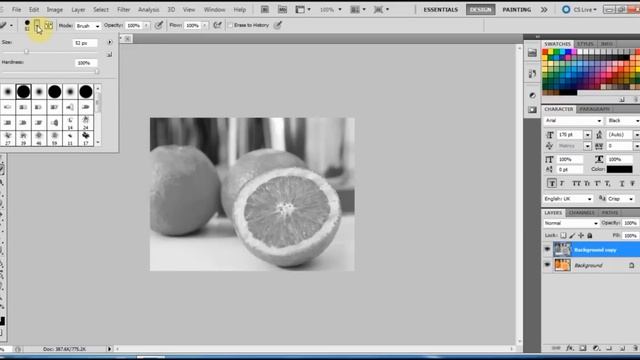The image size is (640, 360).
Task: Toggle lock all icon in Layers panel
Action: click(589, 236)
